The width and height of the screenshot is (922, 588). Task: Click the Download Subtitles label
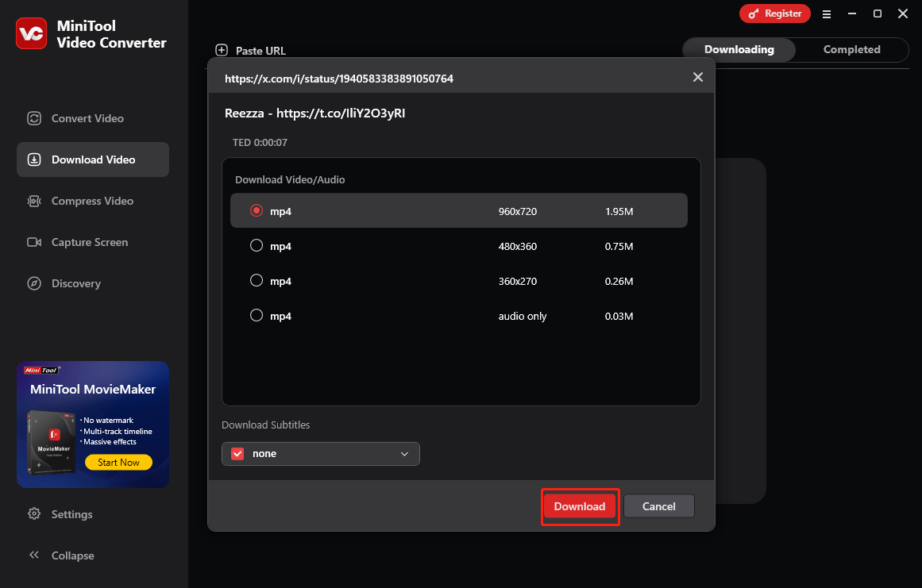[x=266, y=425]
